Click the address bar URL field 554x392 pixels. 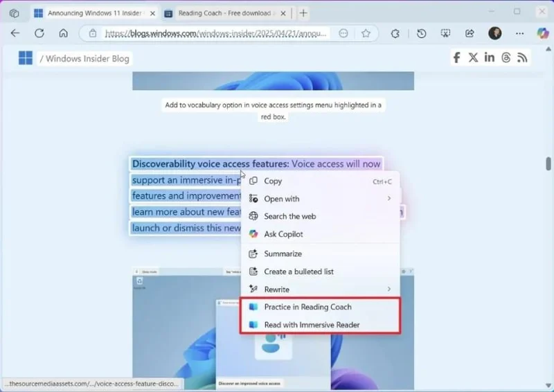pyautogui.click(x=215, y=33)
